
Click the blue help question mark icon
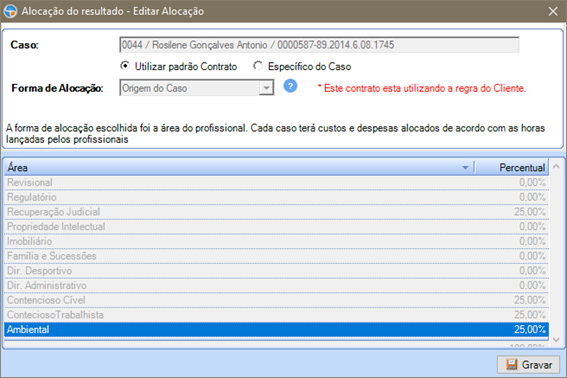click(290, 86)
